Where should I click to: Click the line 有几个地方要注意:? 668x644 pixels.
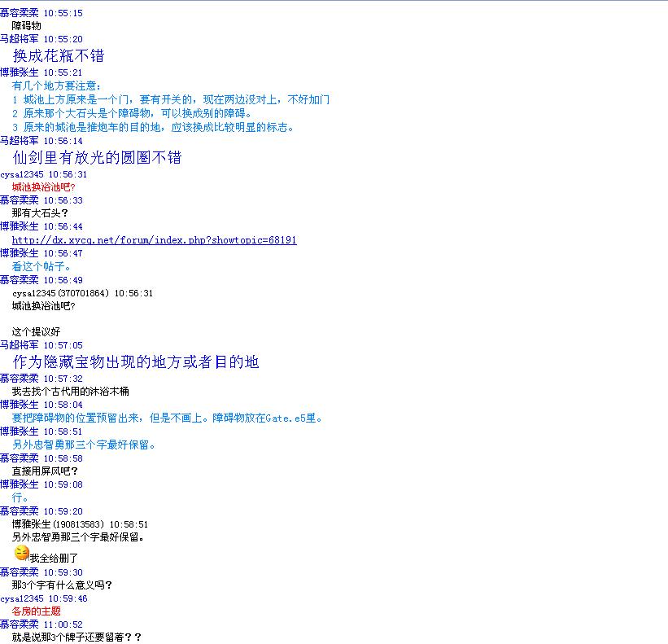pos(56,85)
